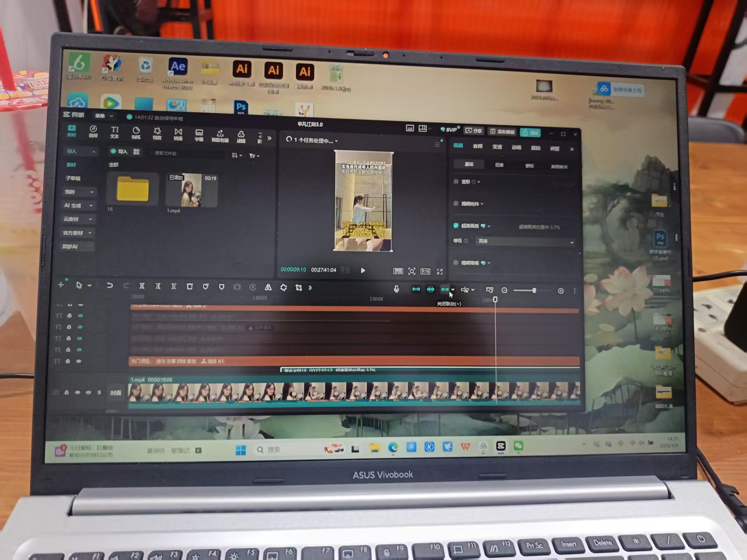Mute the 1.mp4 main track audio
The height and width of the screenshot is (560, 747).
[88, 392]
